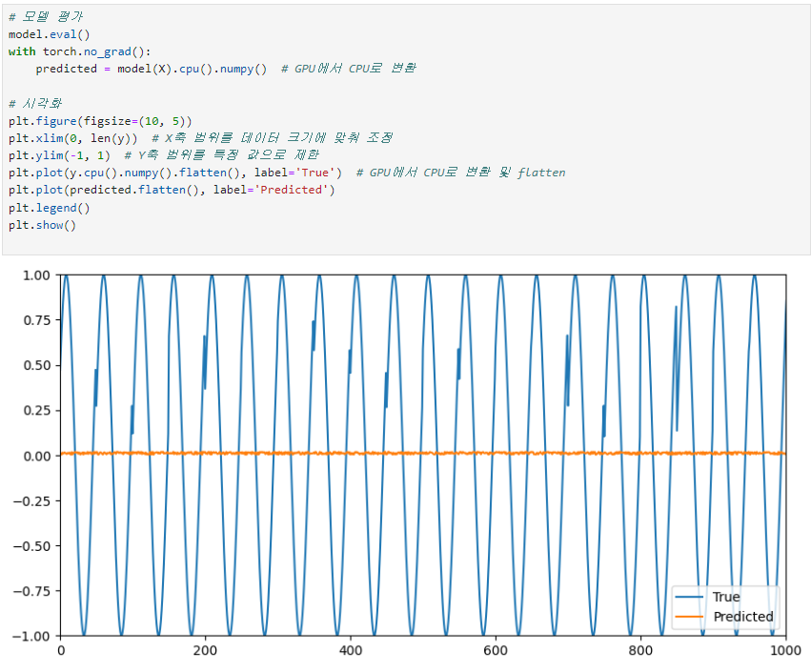Screen dimensions: 811x672
Task: Click the y-axis tick label 1.00
Action: pyautogui.click(x=37, y=275)
